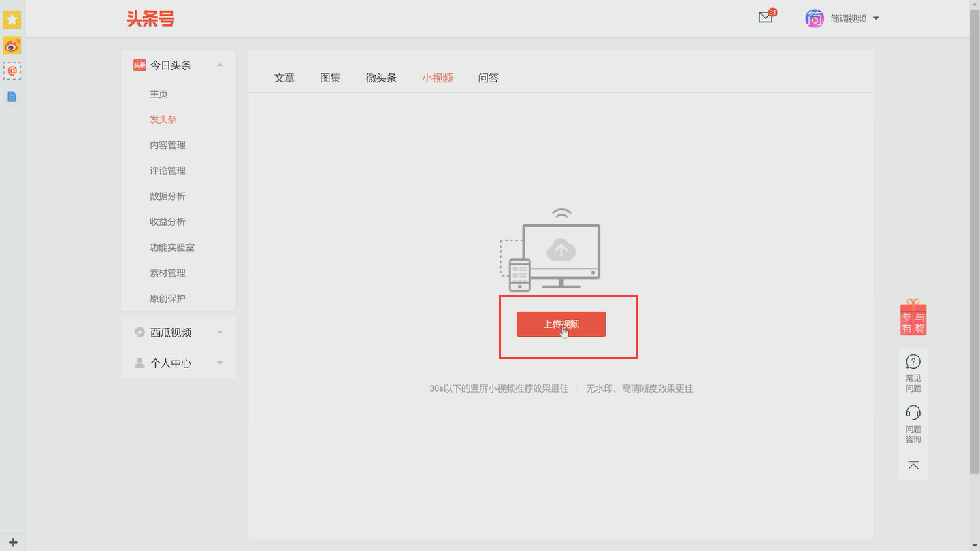Click the 简调视频 account name
The width and height of the screenshot is (980, 551).
coord(848,18)
